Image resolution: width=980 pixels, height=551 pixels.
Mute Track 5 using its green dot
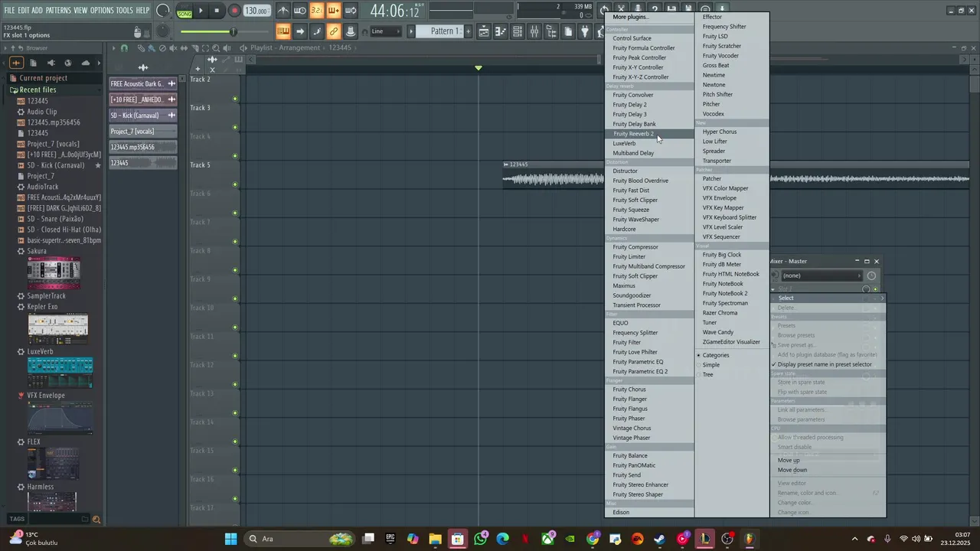coord(235,184)
